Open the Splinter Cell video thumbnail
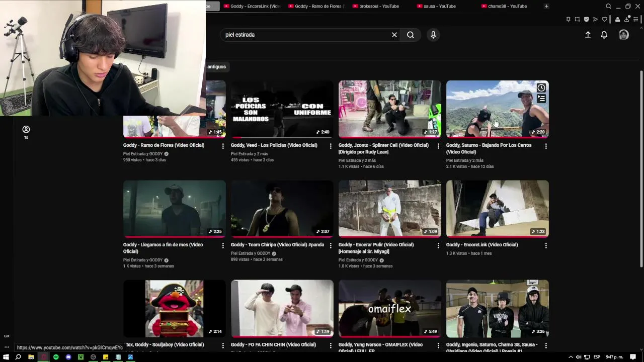The image size is (644, 362). coord(389,109)
